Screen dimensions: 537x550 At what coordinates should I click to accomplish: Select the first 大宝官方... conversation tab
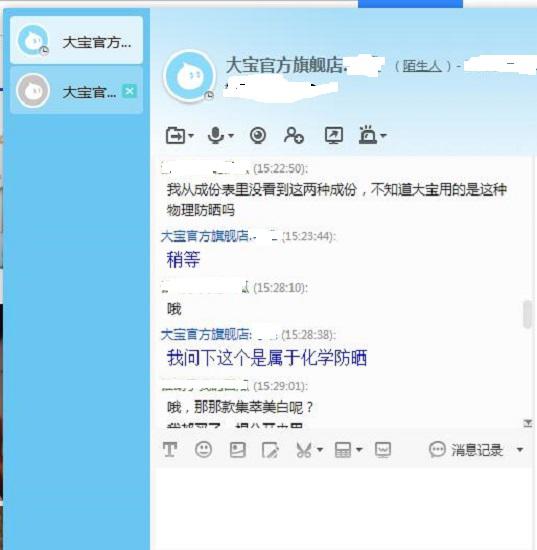[x=76, y=40]
